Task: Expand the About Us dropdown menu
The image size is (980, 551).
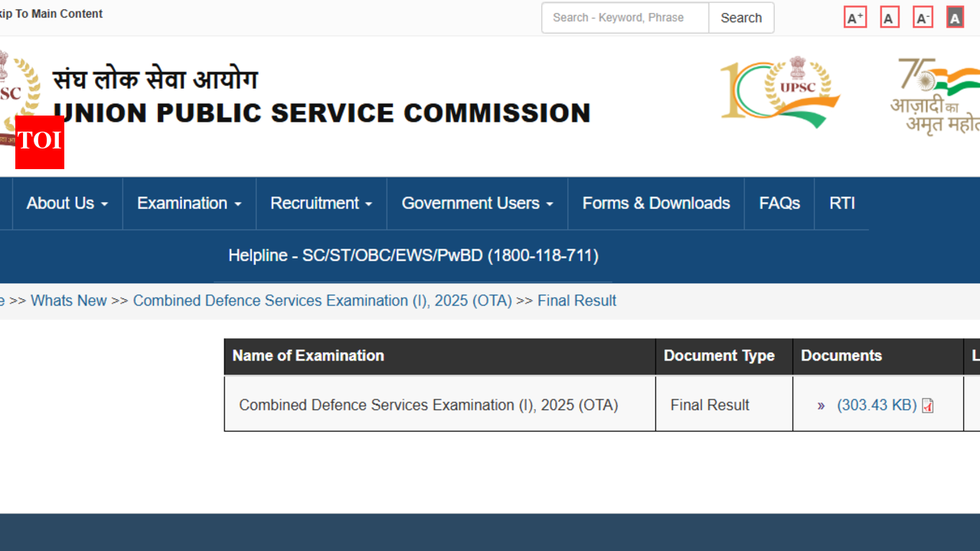Action: click(67, 204)
